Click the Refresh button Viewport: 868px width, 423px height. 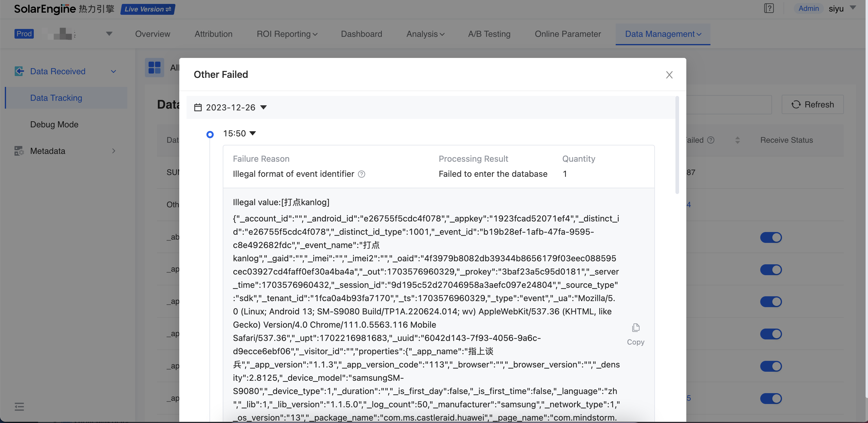(x=812, y=104)
